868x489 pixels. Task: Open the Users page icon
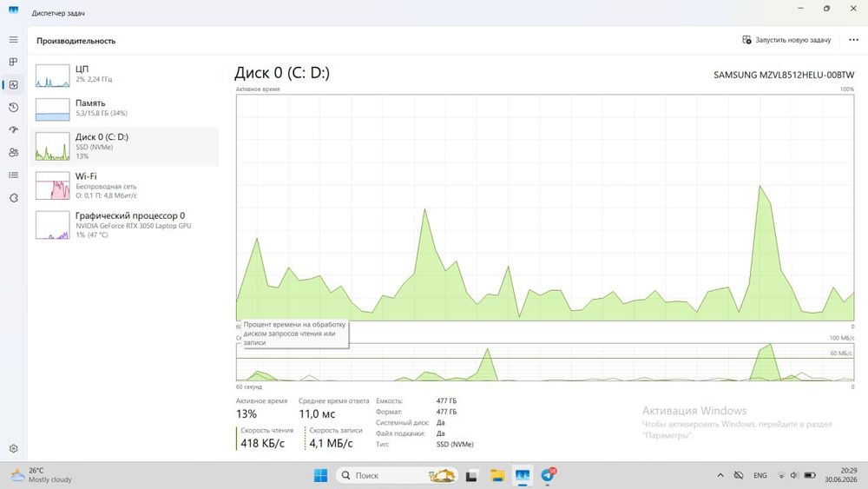(x=13, y=152)
